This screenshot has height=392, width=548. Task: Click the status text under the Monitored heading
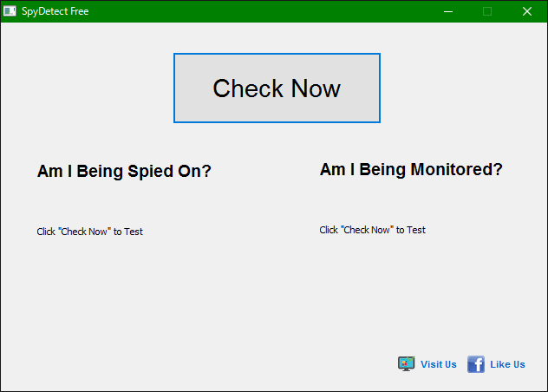pos(372,230)
